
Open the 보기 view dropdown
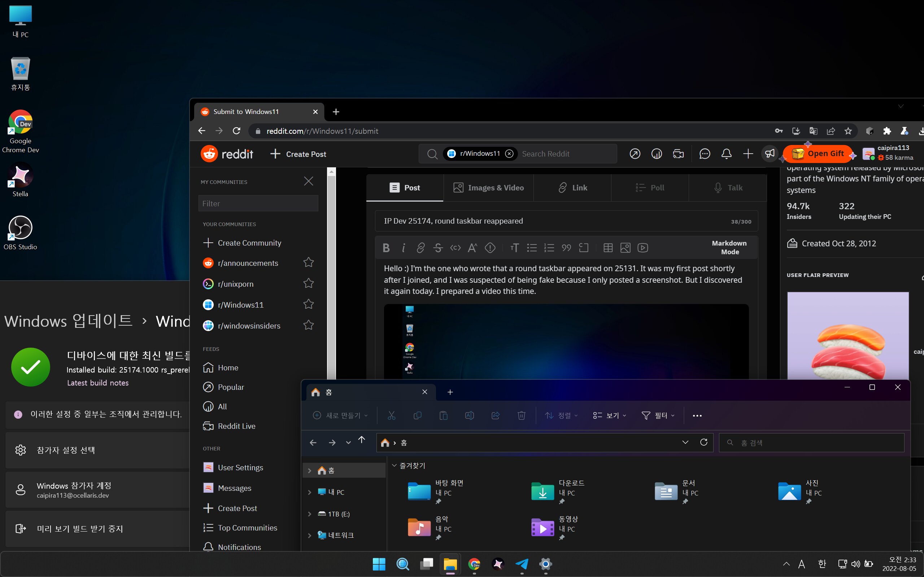(x=609, y=415)
